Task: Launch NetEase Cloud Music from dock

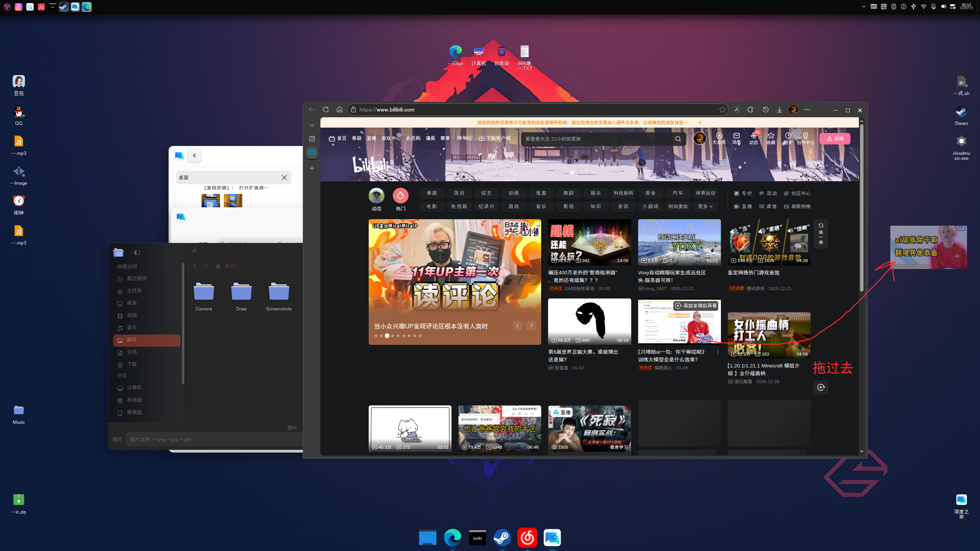Action: click(x=527, y=537)
